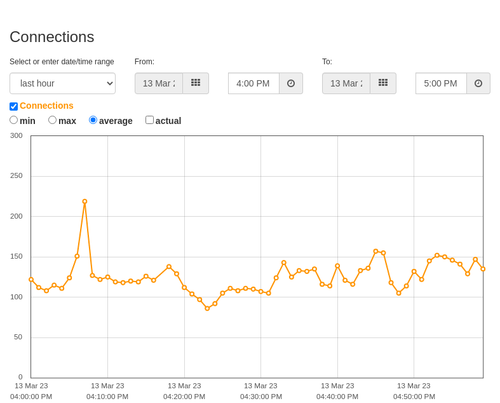This screenshot has width=500, height=403.
Task: Click the '04:30:00 PM' x-axis label
Action: coord(261,397)
